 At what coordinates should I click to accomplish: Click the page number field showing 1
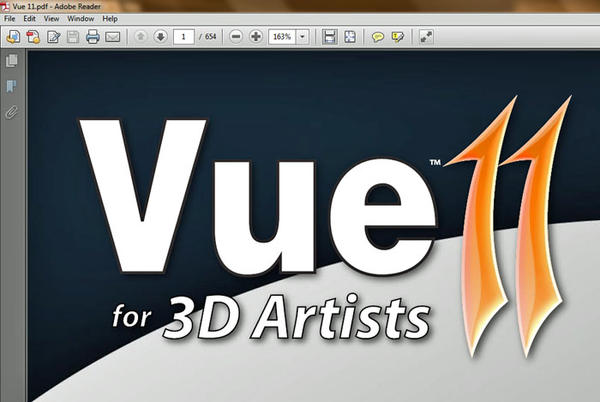[184, 37]
